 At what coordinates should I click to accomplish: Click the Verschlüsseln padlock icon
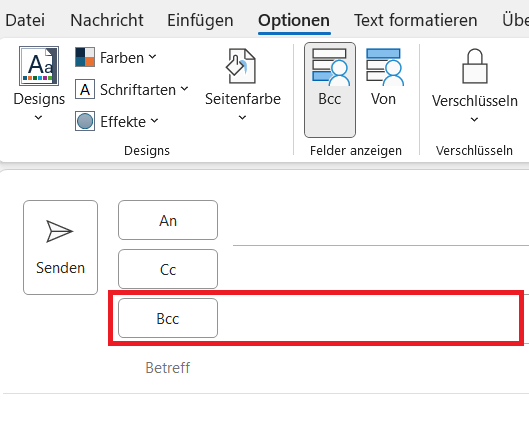coord(475,66)
